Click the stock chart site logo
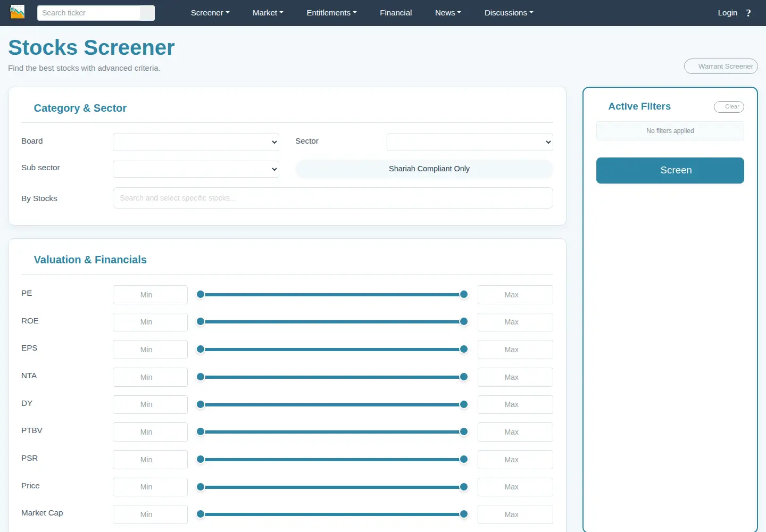 coord(18,12)
